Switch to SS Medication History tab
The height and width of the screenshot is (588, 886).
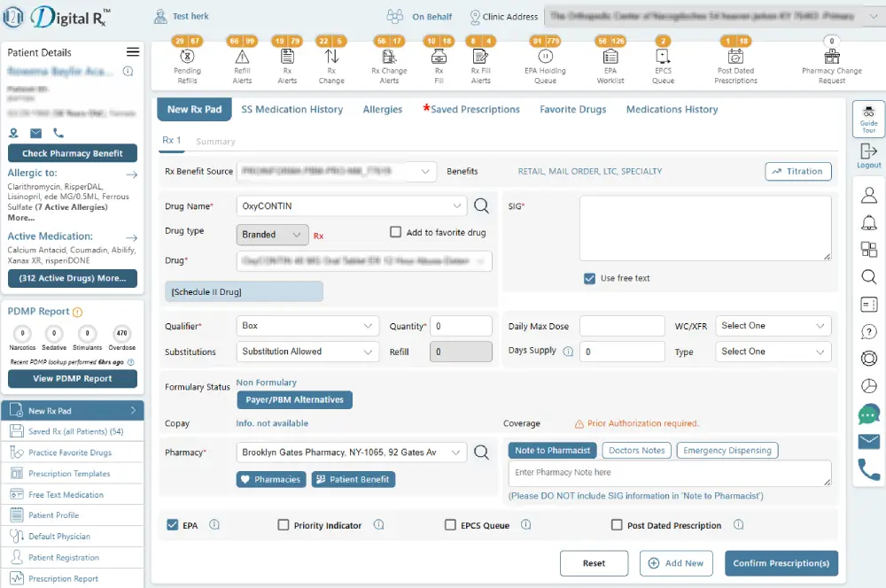tap(291, 110)
